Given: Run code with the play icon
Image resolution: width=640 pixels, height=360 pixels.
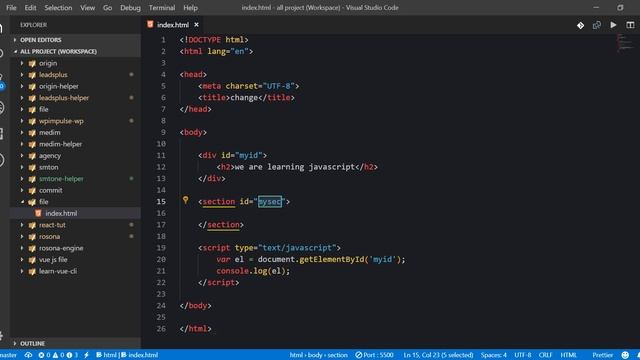Looking at the screenshot, I should tap(613, 25).
